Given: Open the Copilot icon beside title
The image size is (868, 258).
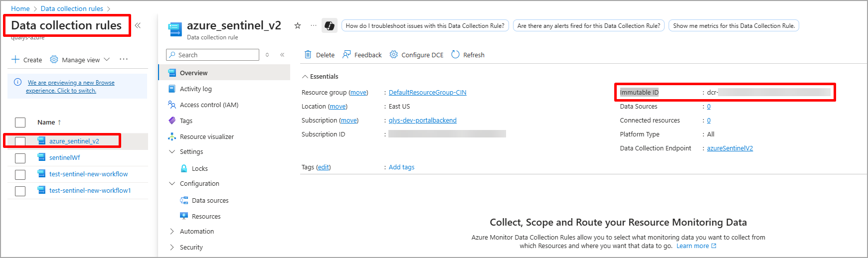Looking at the screenshot, I should (330, 26).
